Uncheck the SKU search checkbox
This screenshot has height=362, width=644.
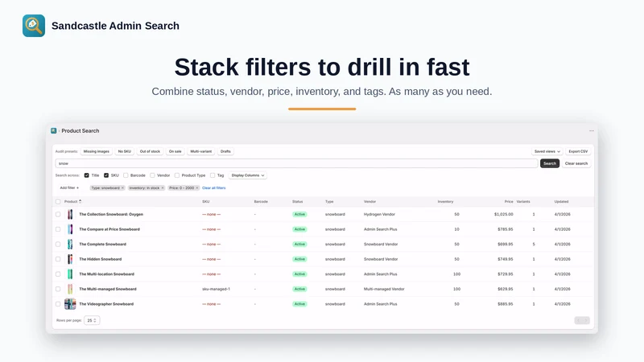[x=106, y=175]
